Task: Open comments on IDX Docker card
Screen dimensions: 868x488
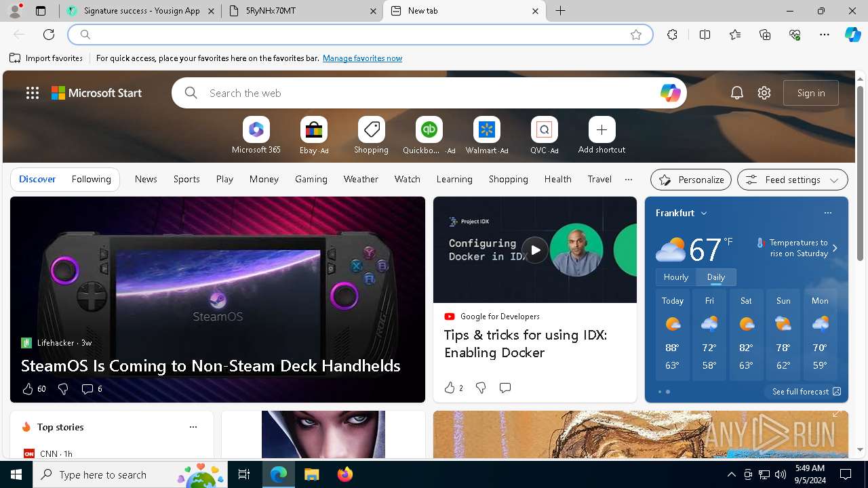Action: [505, 388]
